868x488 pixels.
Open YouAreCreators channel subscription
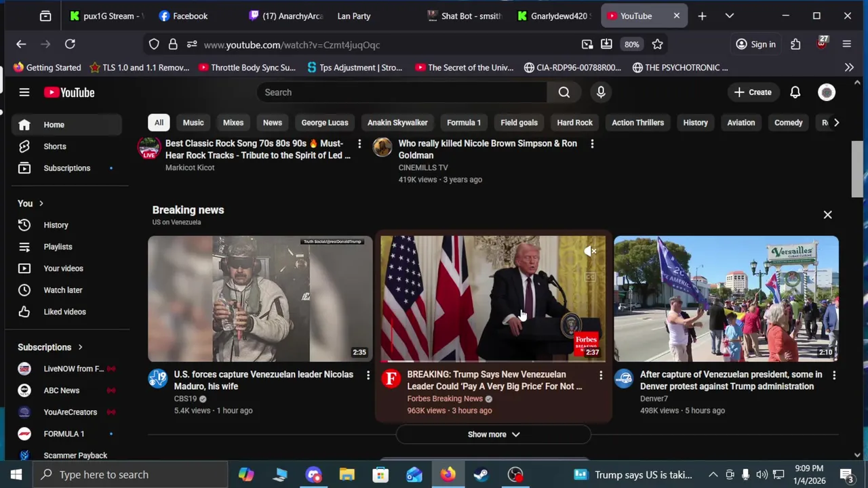coord(66,412)
